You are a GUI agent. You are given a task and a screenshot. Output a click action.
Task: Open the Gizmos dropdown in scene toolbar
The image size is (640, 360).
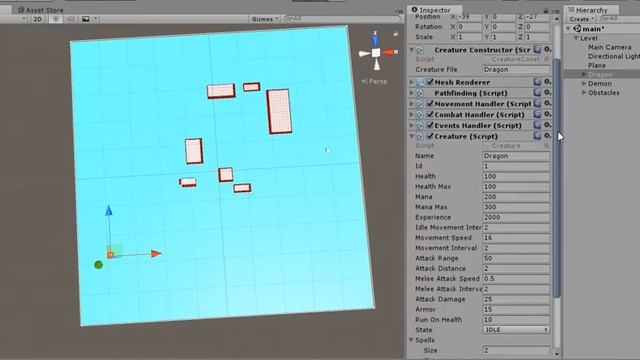point(264,19)
